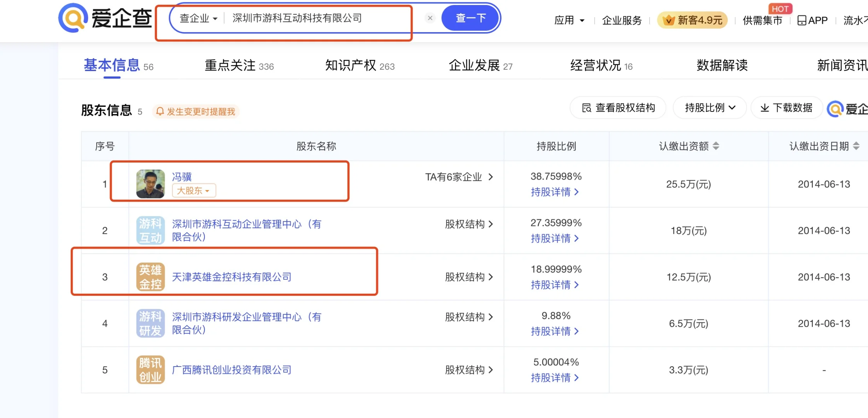The height and width of the screenshot is (418, 868).
Task: Open the 持股比例 dropdown
Action: (709, 108)
